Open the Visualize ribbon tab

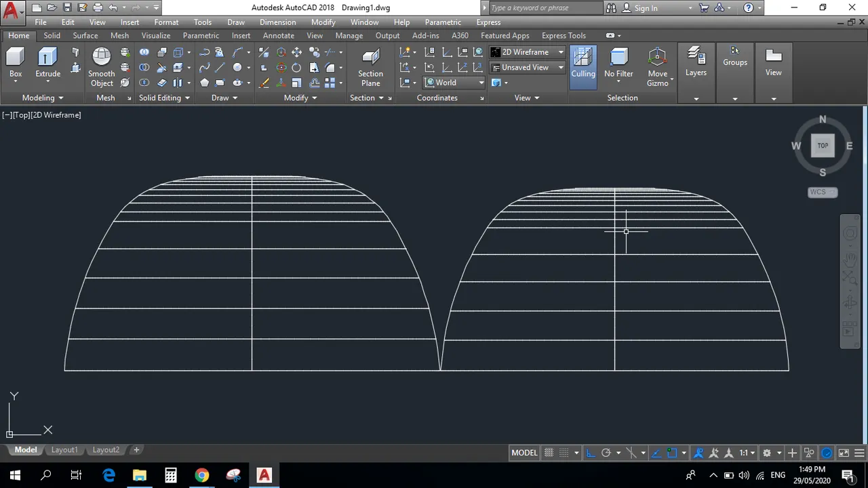(155, 36)
